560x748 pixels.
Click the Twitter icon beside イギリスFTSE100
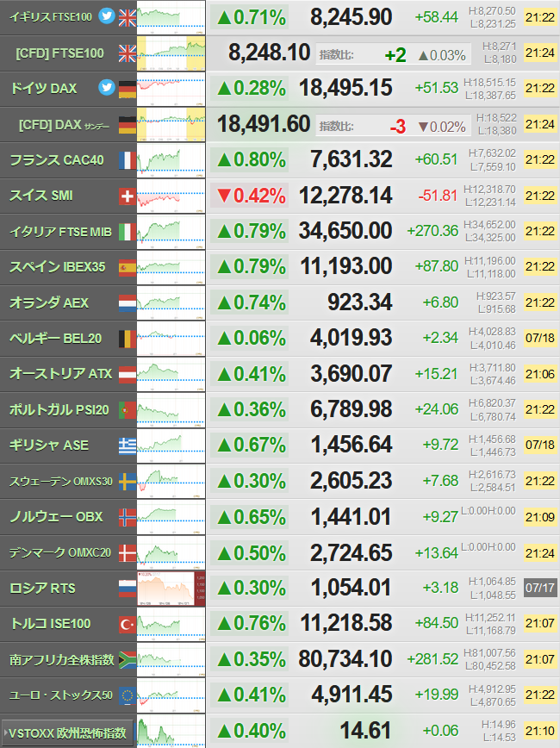[x=106, y=16]
